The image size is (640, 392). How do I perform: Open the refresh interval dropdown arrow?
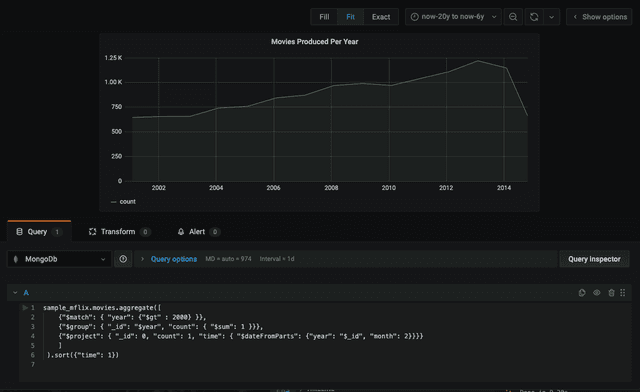point(551,17)
